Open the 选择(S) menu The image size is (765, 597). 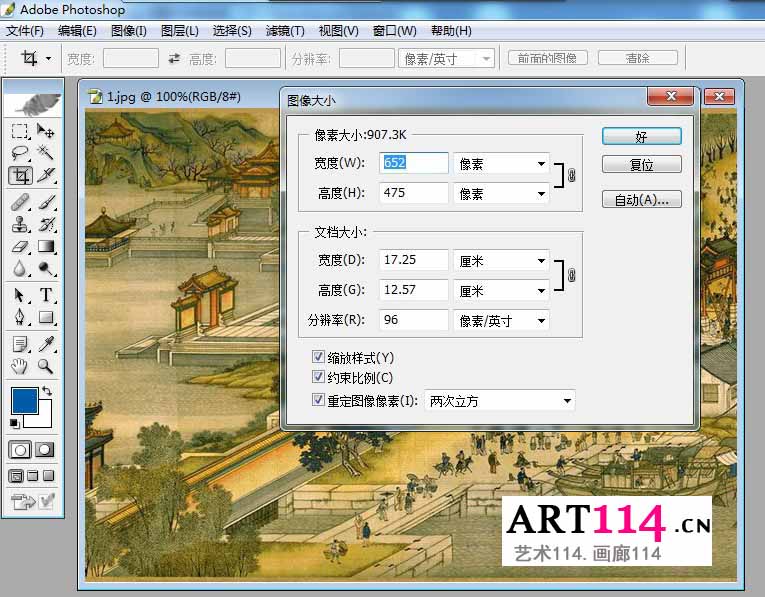(232, 31)
